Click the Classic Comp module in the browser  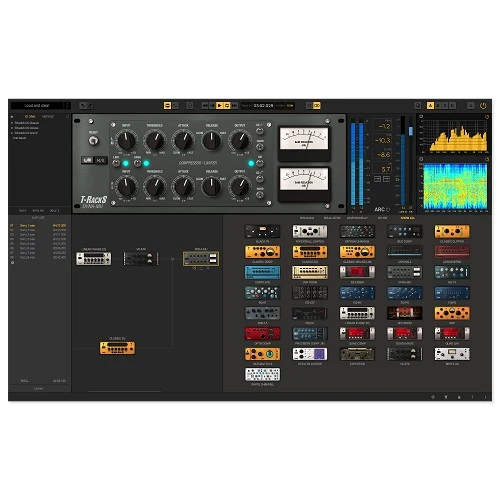click(262, 252)
